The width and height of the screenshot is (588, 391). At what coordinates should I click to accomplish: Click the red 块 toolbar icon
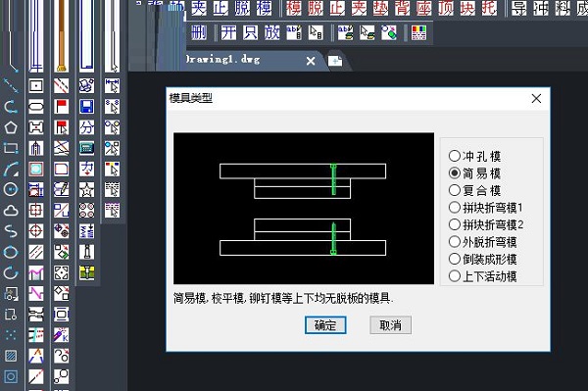pos(467,8)
